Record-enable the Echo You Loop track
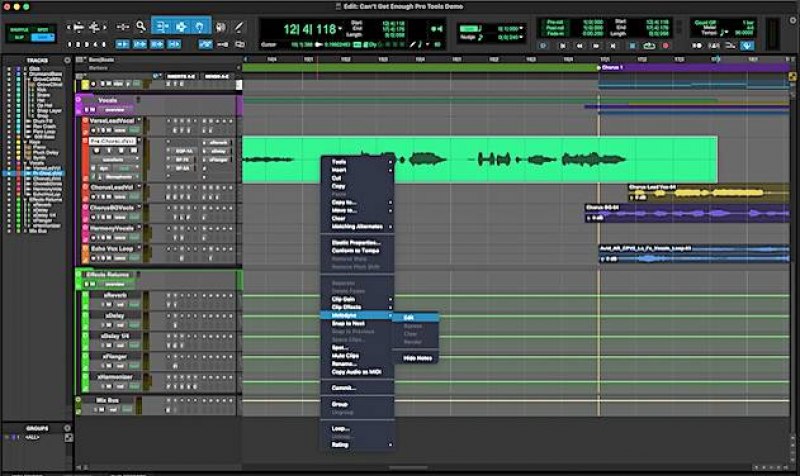This screenshot has height=476, width=800. click(x=94, y=258)
